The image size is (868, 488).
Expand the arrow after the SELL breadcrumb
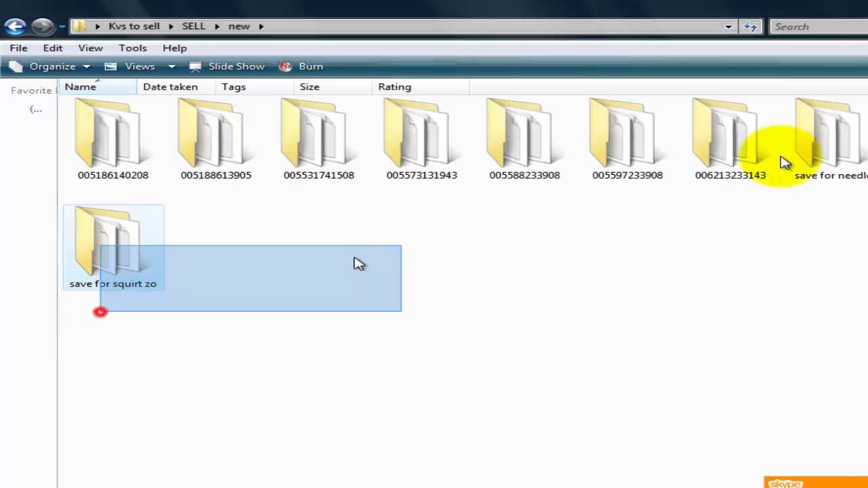[x=217, y=26]
